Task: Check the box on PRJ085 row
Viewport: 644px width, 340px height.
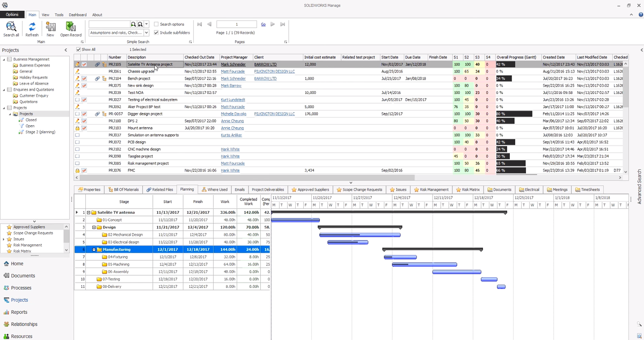Action: pyautogui.click(x=78, y=163)
